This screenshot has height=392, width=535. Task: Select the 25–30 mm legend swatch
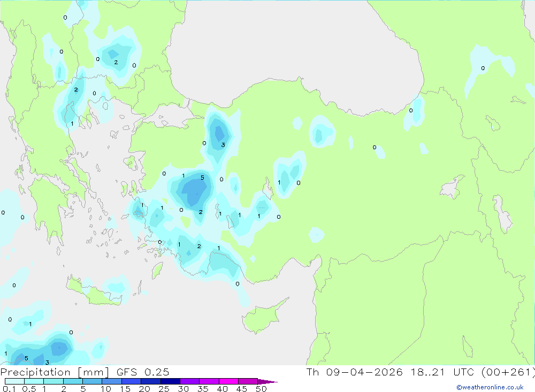(170, 381)
